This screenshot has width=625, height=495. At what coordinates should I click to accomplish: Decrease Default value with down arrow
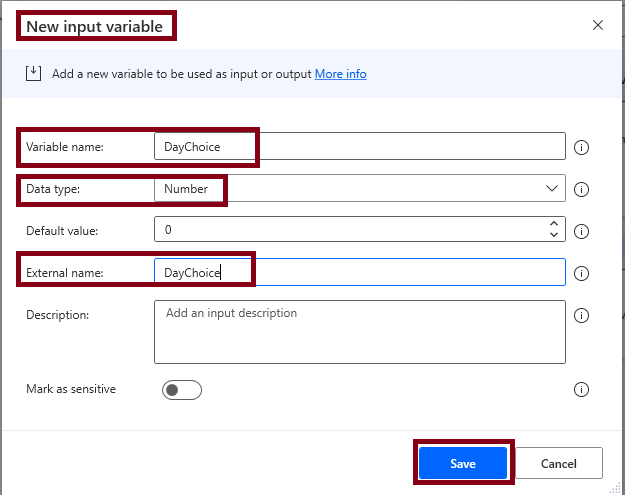pos(554,234)
